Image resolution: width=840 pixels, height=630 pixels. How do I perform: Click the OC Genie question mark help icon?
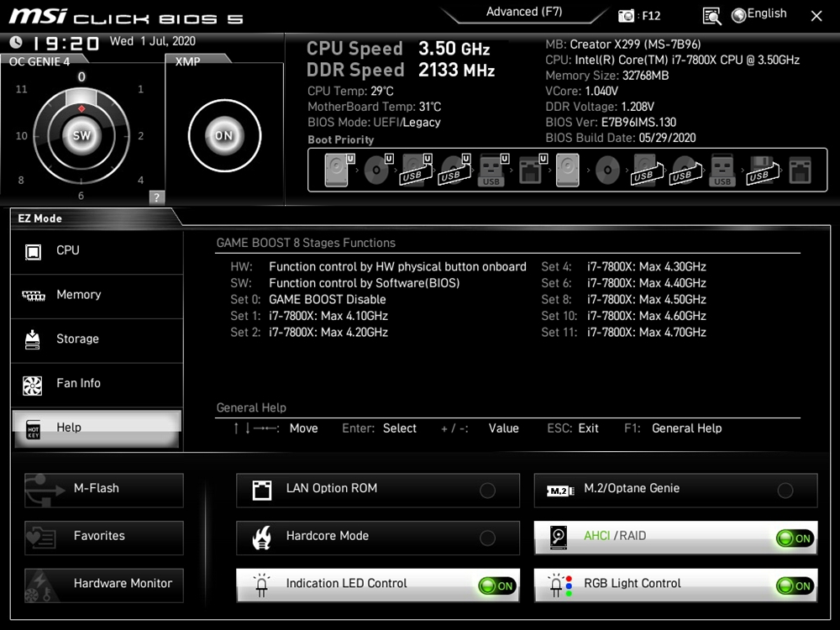[156, 197]
